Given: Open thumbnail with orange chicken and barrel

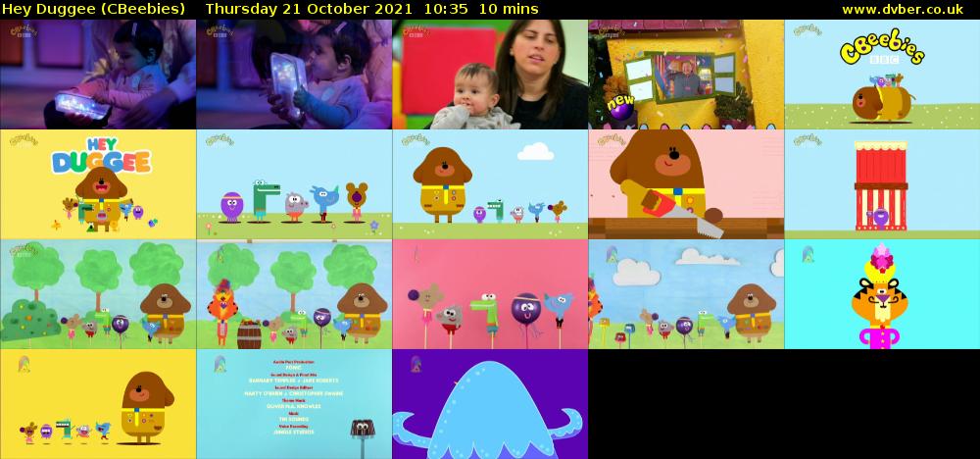Looking at the screenshot, I should click(294, 294).
